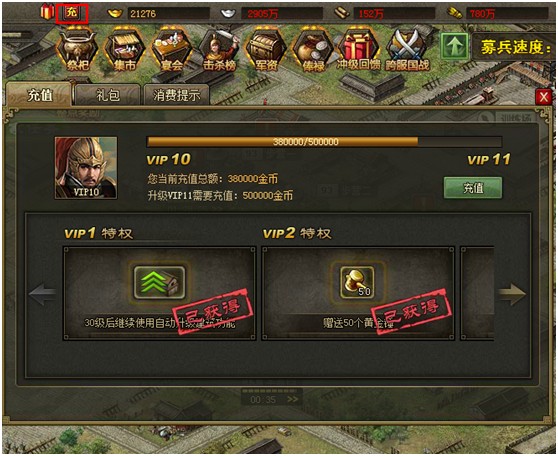Show previous VIP privileges with left arrow
This screenshot has height=456, width=558.
[x=42, y=294]
